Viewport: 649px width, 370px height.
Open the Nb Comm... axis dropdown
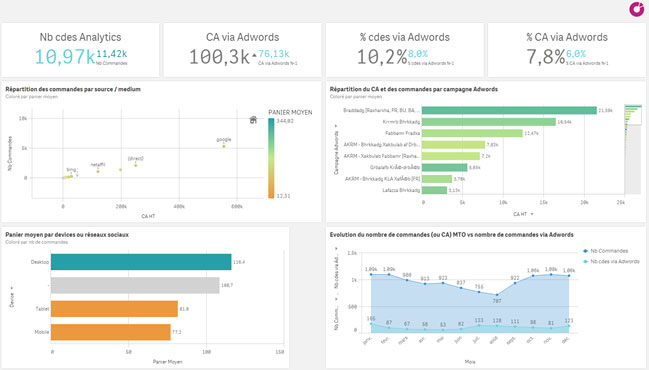click(336, 298)
